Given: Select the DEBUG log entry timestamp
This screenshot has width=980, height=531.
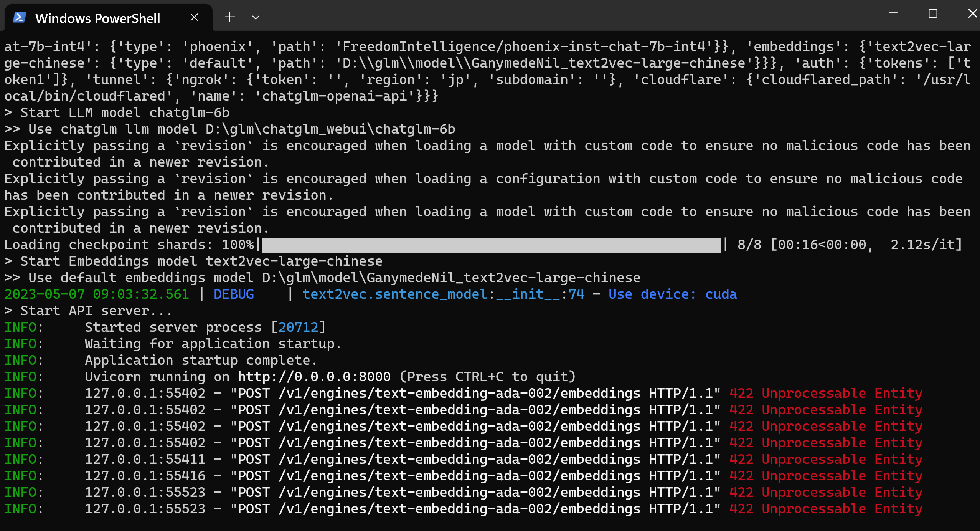Looking at the screenshot, I should coord(96,294).
